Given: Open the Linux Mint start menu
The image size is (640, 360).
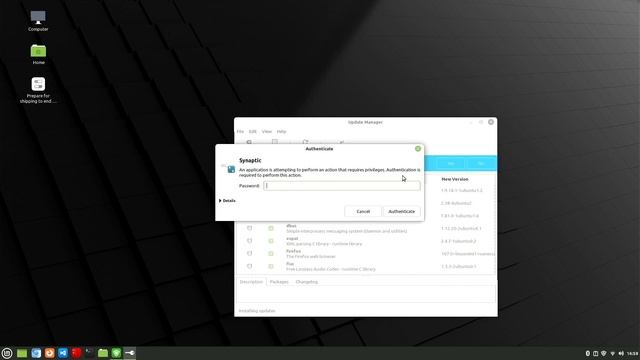Looking at the screenshot, I should pos(7,353).
